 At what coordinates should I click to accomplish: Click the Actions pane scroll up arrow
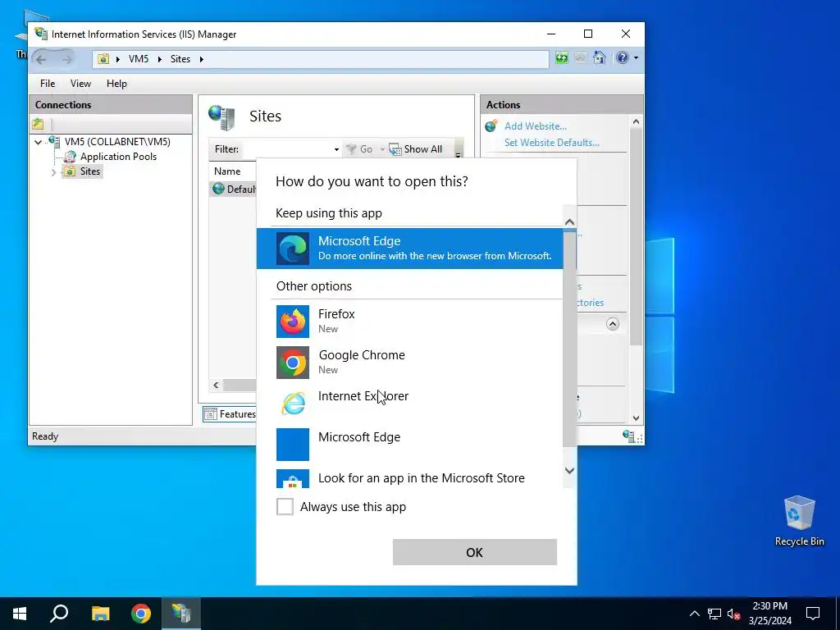pos(636,122)
